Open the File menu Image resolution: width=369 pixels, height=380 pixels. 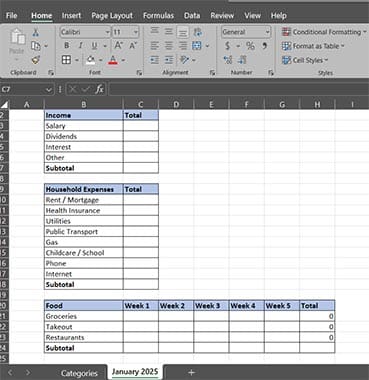click(12, 16)
